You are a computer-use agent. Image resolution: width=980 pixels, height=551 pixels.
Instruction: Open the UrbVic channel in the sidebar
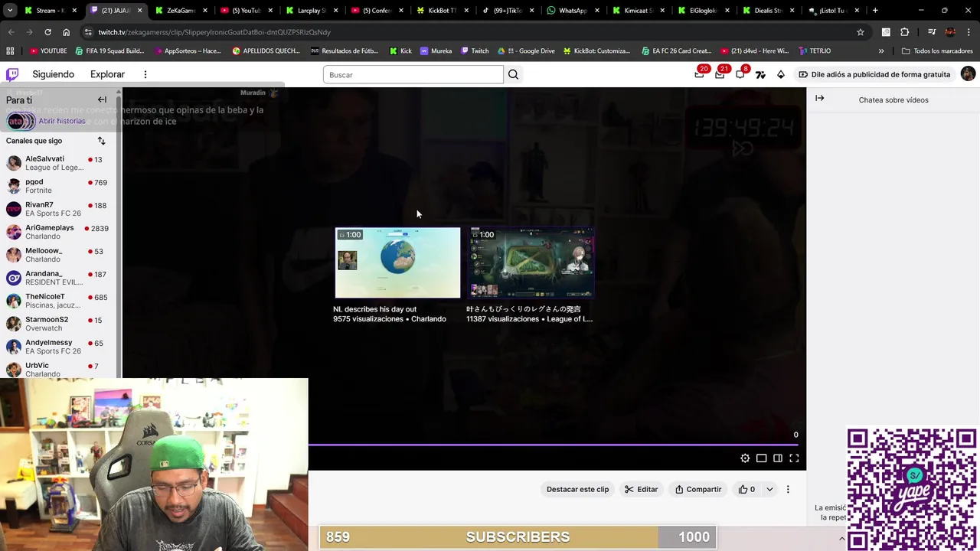click(x=58, y=370)
